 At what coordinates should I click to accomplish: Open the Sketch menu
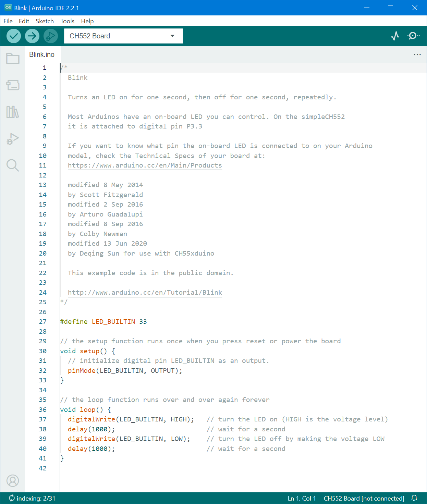[45, 21]
